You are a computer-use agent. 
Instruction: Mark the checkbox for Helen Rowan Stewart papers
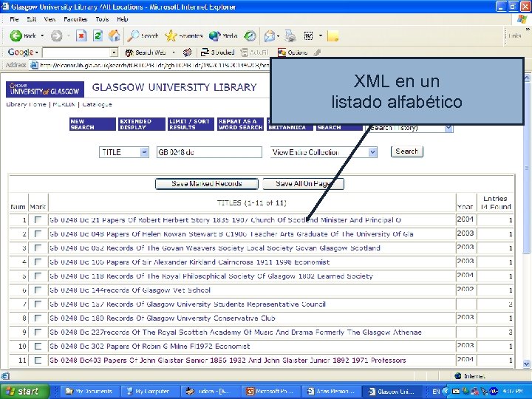[38, 233]
